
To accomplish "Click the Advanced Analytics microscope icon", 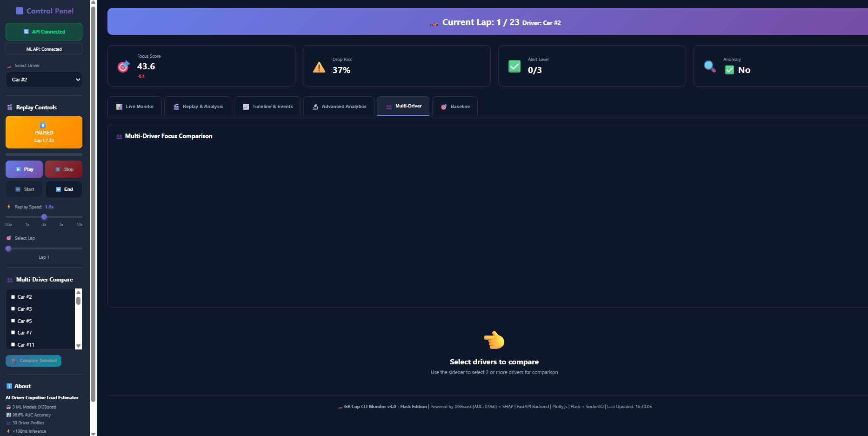I will tap(315, 107).
